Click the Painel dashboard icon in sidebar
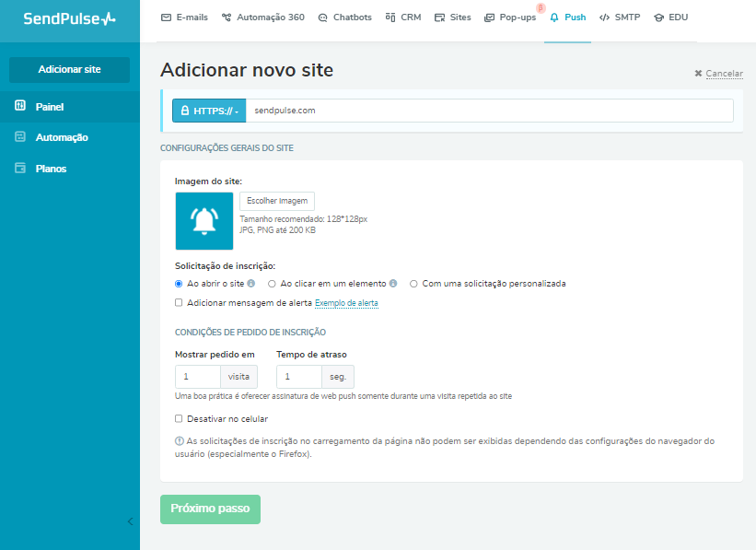 [20, 107]
